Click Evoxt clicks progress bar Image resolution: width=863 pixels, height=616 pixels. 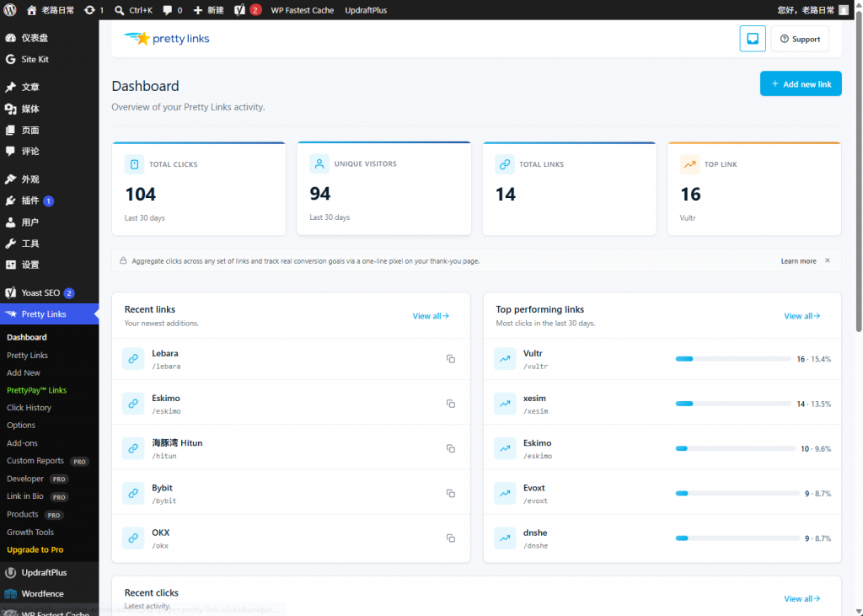coord(737,493)
